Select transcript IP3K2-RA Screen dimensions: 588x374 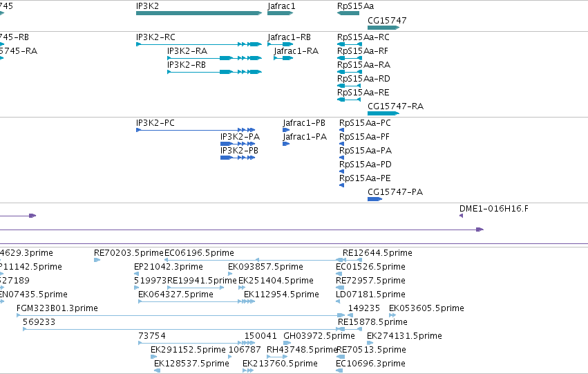tap(214, 58)
